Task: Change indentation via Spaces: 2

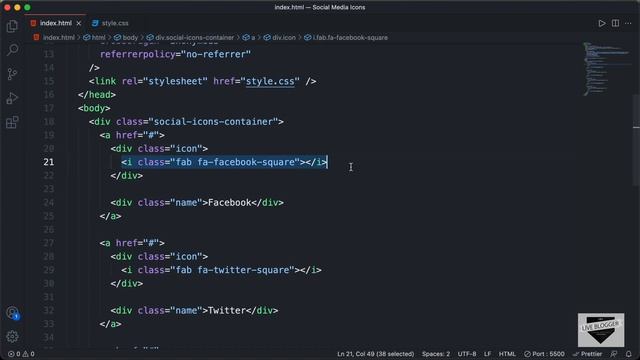Action: (436, 354)
